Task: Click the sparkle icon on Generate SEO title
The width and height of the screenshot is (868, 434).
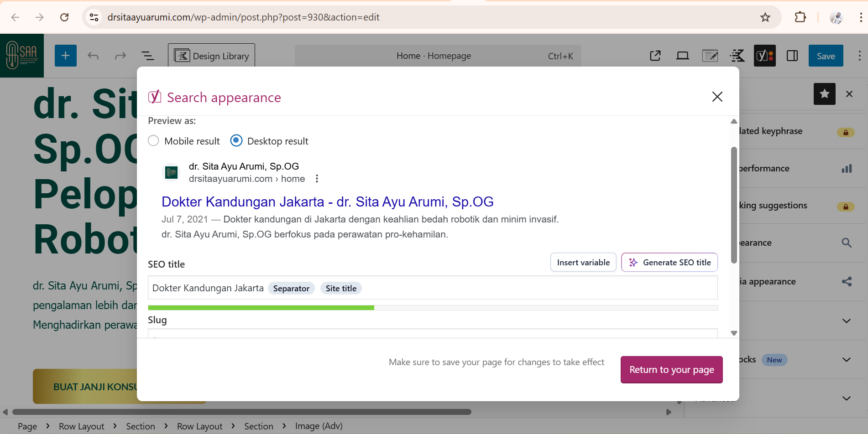Action: (633, 263)
